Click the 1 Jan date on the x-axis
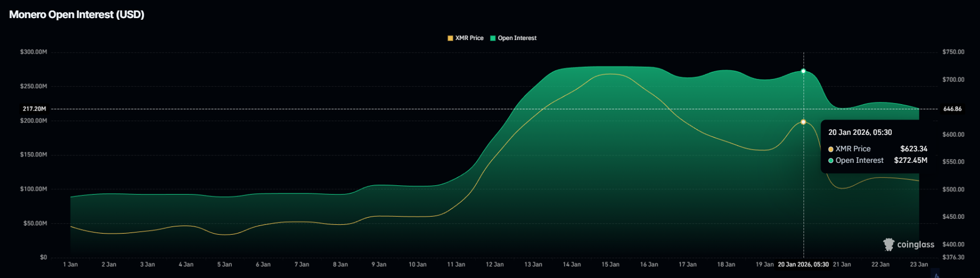 70,265
